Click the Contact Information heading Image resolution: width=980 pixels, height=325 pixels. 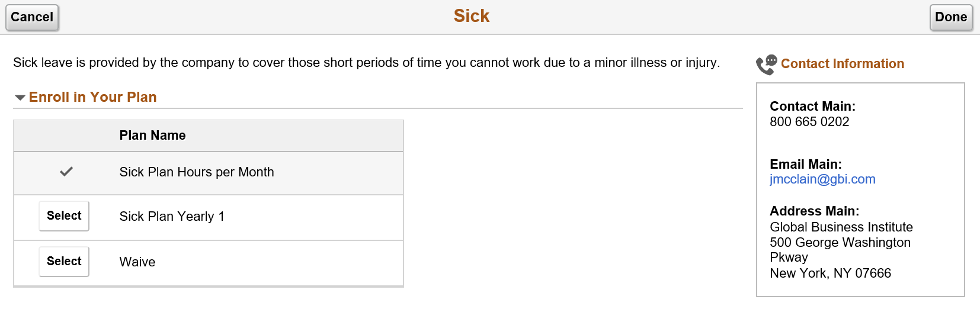(x=843, y=64)
